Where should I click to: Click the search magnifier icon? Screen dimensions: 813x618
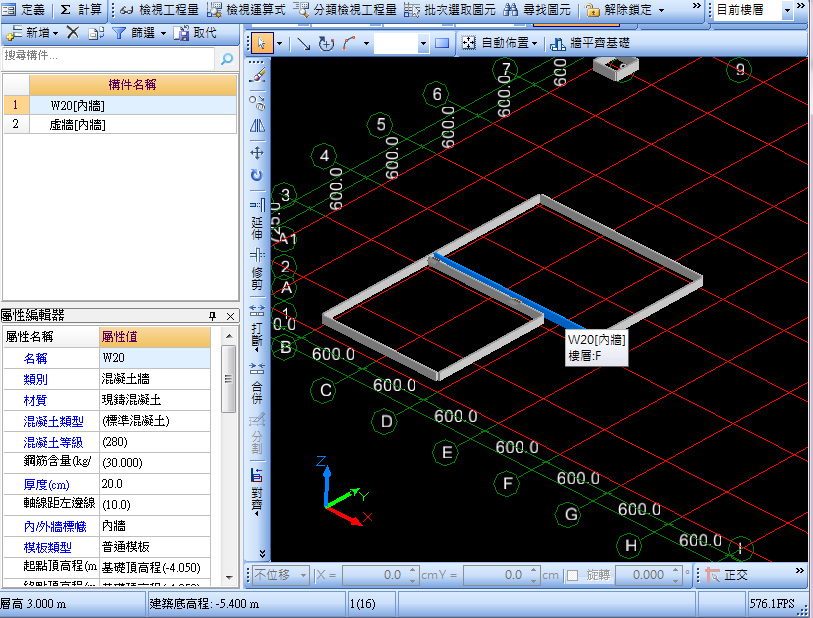click(x=227, y=59)
